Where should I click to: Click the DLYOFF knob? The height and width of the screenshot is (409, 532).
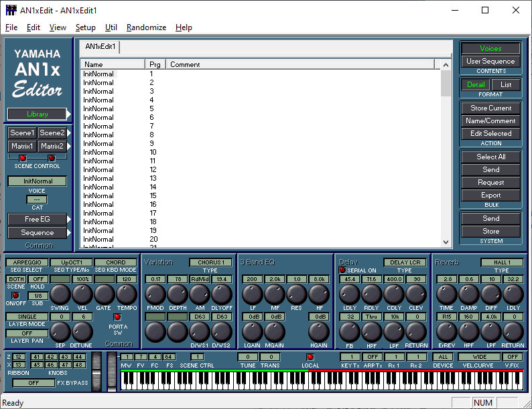tap(222, 294)
